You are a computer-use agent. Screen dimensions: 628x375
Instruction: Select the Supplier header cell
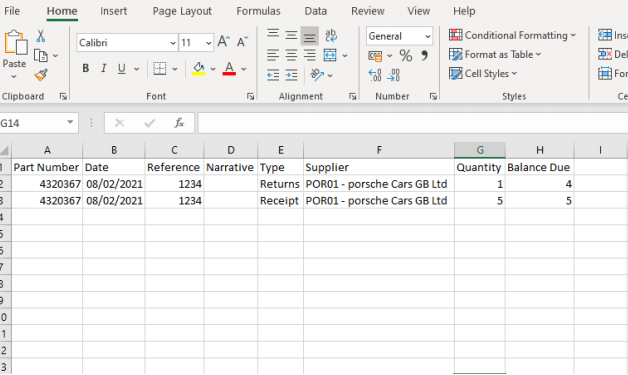(379, 167)
